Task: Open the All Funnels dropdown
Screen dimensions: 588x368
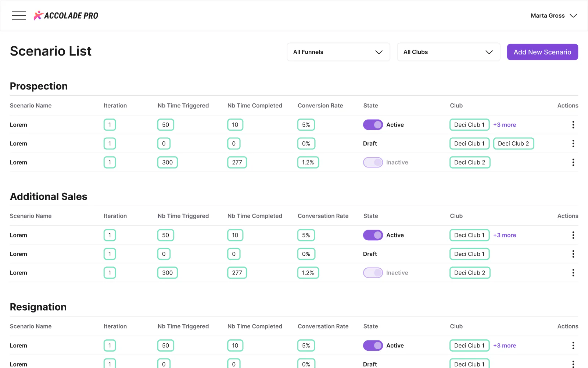Action: 338,52
